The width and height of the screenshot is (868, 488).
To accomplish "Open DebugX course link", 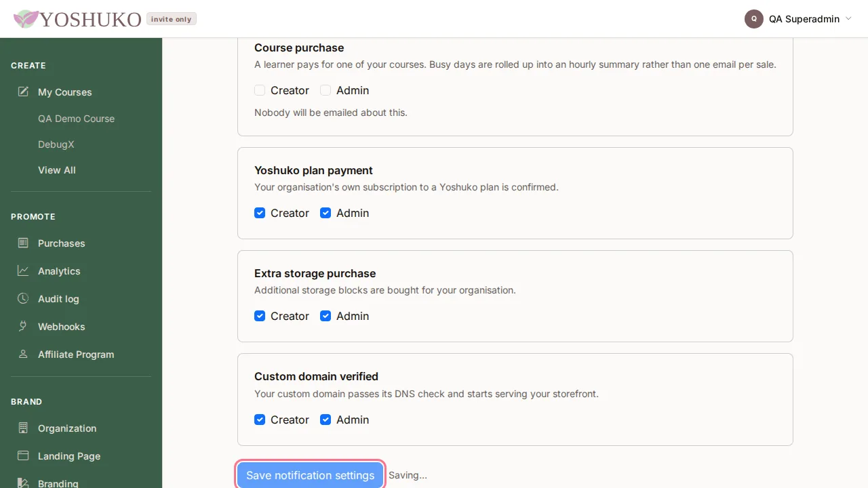I will pos(56,144).
